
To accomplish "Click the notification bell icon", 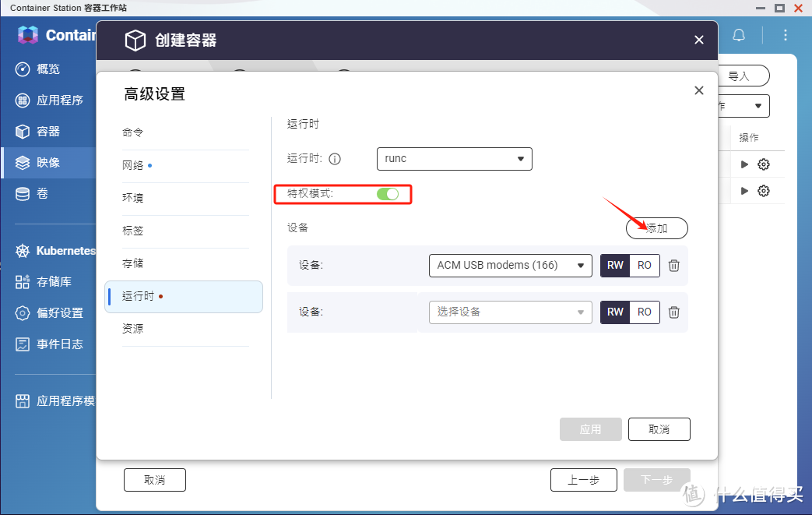I will pyautogui.click(x=738, y=35).
